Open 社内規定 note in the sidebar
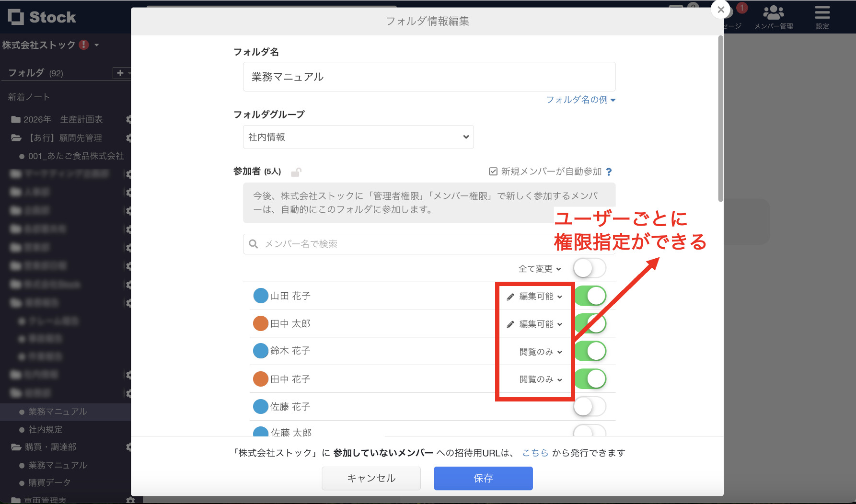 [46, 430]
